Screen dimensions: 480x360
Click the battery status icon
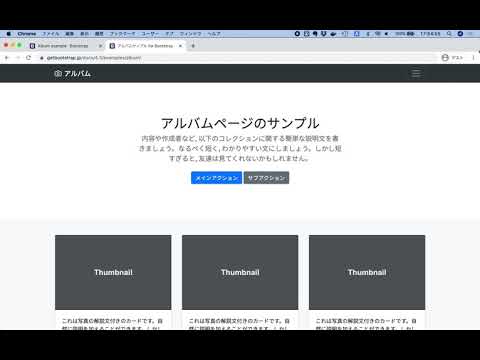pyautogui.click(x=410, y=34)
